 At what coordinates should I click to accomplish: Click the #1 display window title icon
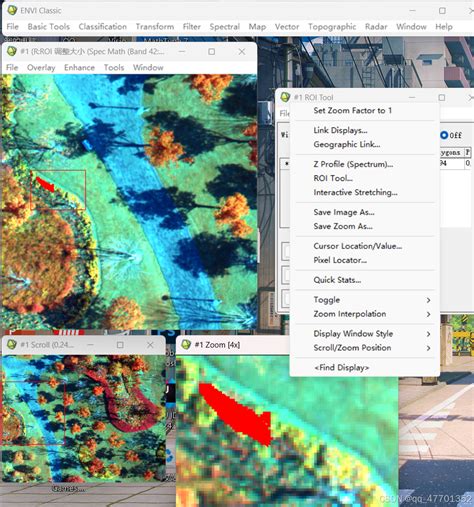[x=12, y=51]
